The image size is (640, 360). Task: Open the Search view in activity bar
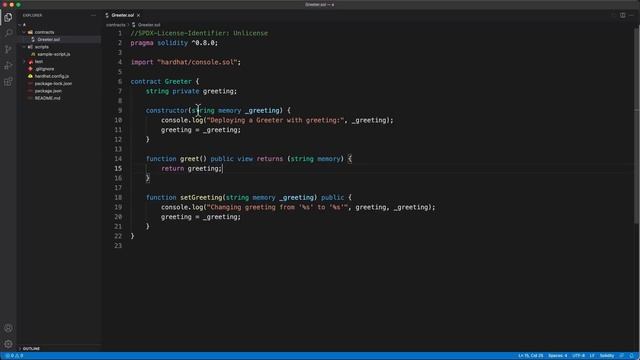coord(8,33)
